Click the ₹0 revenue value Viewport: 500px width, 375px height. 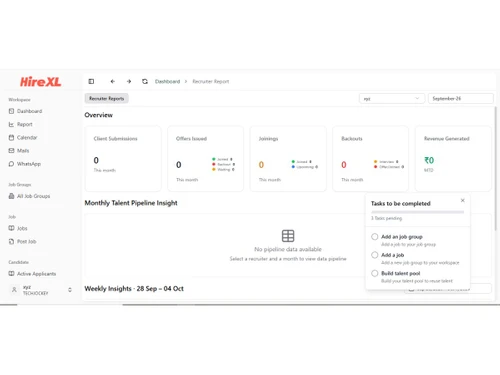coord(429,160)
